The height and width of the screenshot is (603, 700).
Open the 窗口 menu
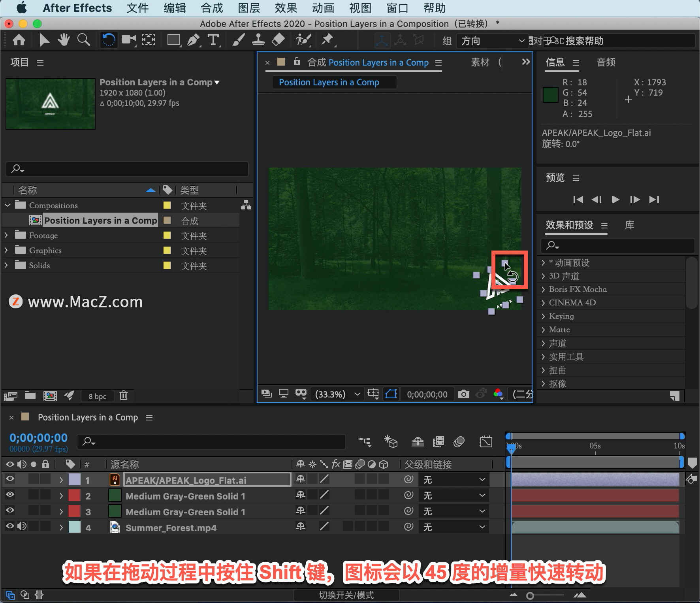pyautogui.click(x=397, y=8)
